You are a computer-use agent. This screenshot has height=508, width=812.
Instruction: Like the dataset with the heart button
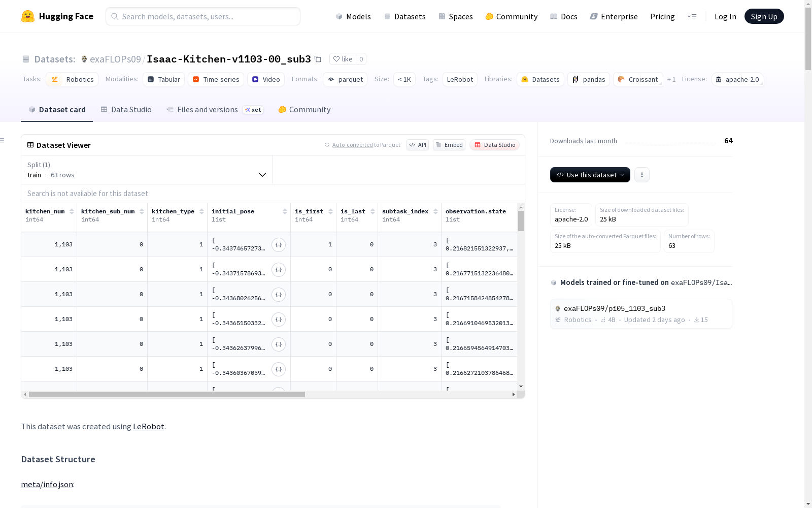click(343, 59)
